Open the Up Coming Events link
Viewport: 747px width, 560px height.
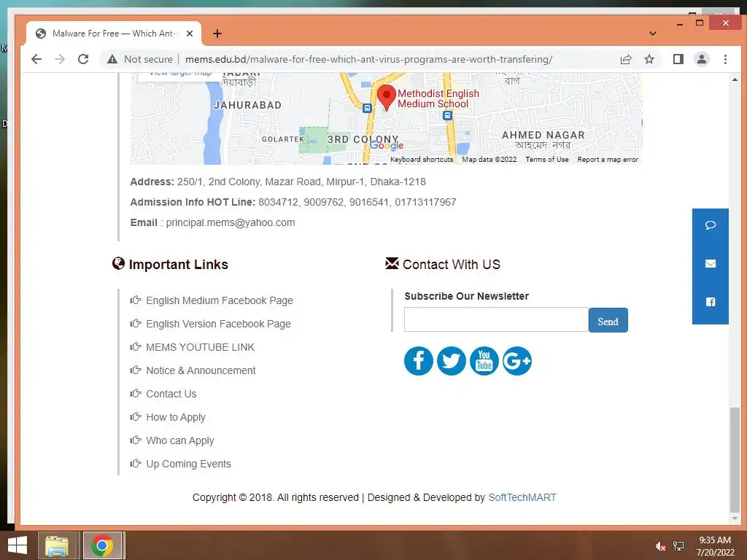[188, 464]
